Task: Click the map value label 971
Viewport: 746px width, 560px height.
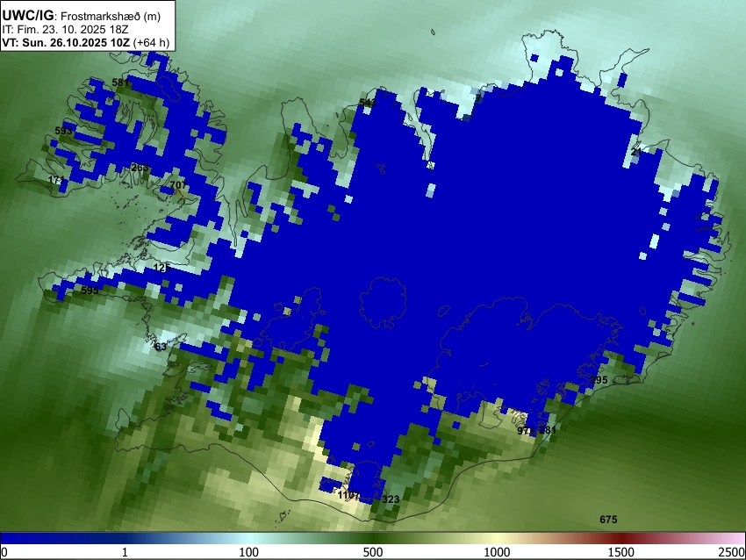Action: tap(525, 431)
